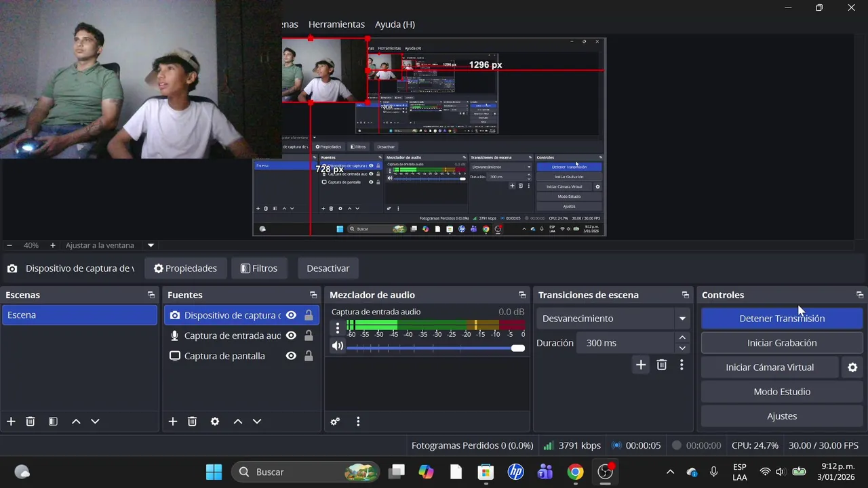Click Iniciar Cámara Virtual button
The image size is (868, 488).
(770, 367)
